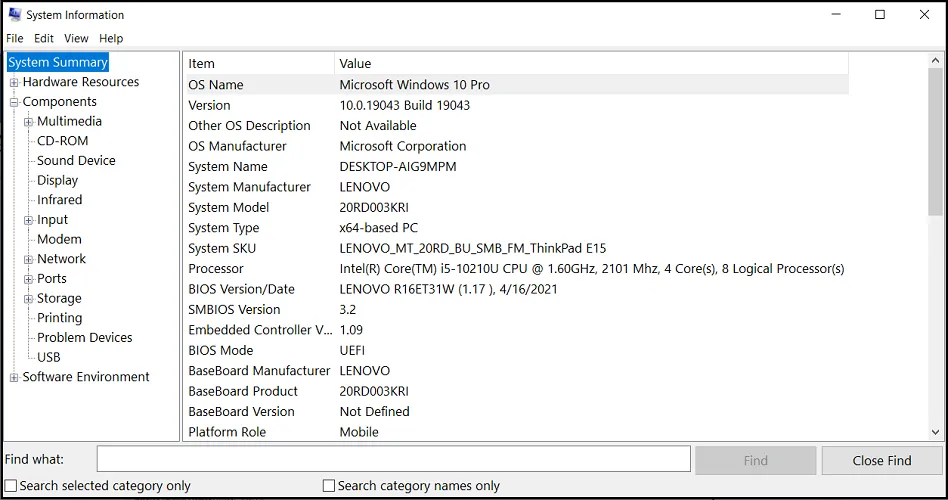Image resolution: width=948 pixels, height=500 pixels.
Task: Select System Summary in the tree
Action: [58, 62]
